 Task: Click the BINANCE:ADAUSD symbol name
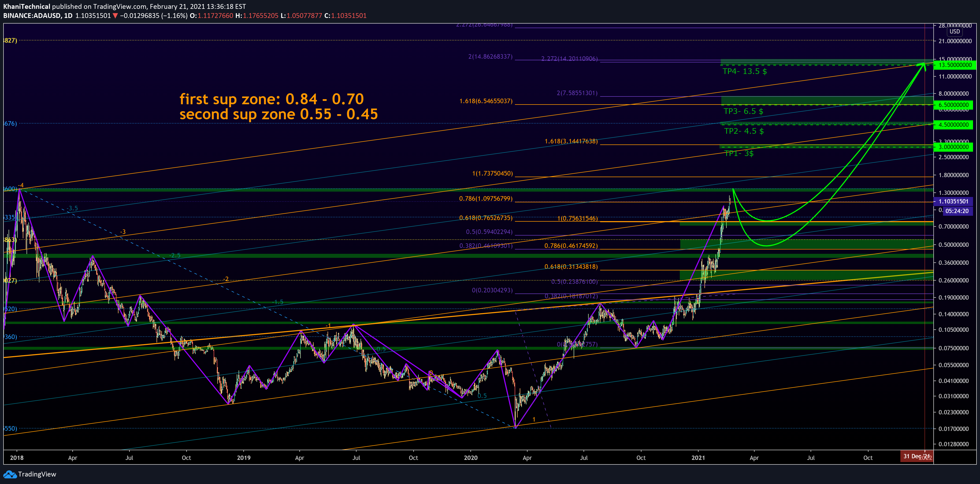(x=32, y=16)
